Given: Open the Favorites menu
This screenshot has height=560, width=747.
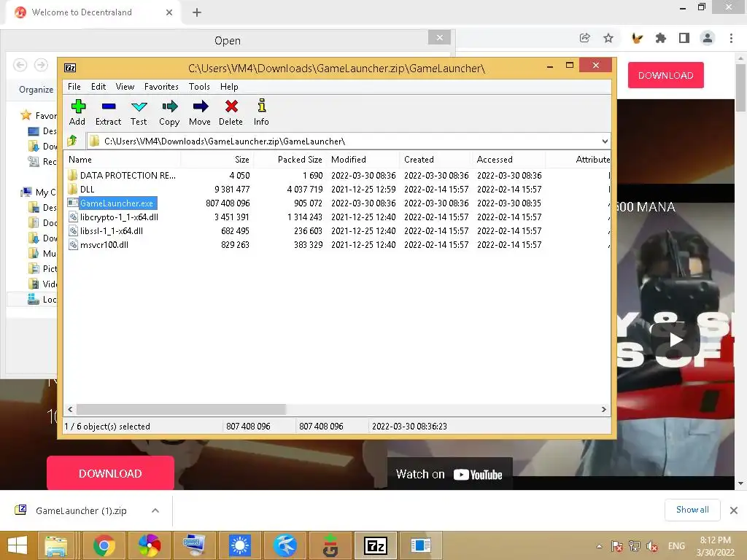Looking at the screenshot, I should pos(161,87).
